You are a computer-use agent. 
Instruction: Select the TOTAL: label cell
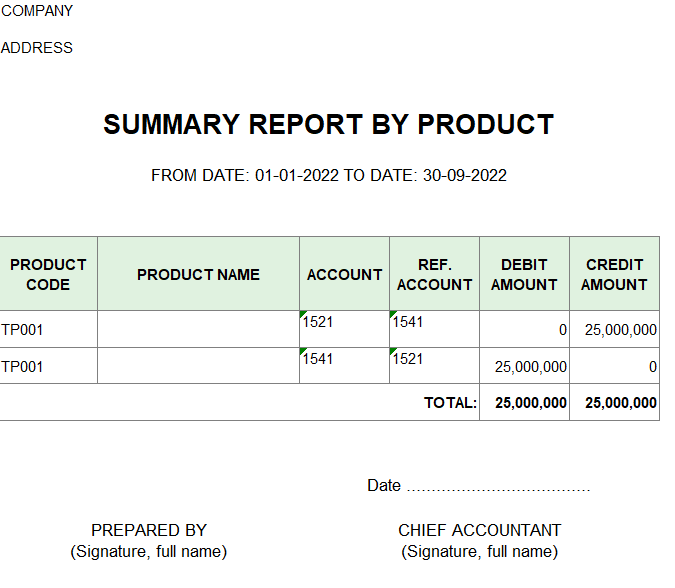(x=450, y=403)
